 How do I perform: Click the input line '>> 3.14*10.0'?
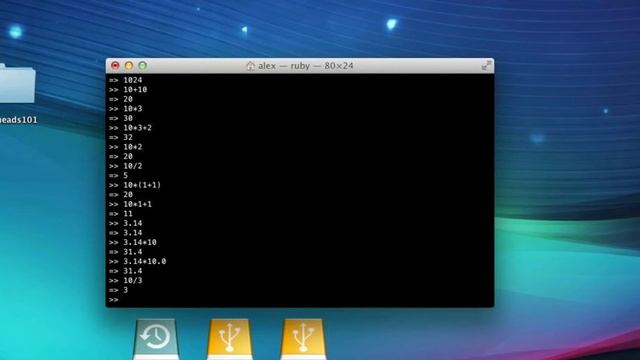pos(138,261)
